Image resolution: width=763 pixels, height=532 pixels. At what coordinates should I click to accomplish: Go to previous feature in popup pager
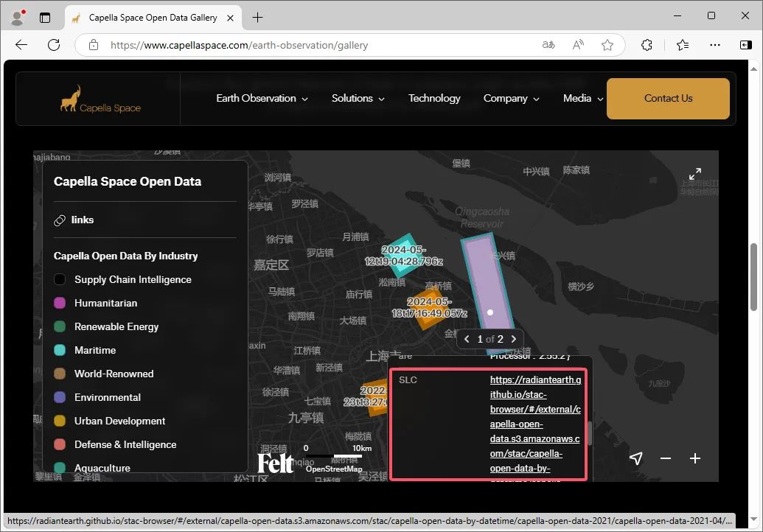(x=467, y=339)
